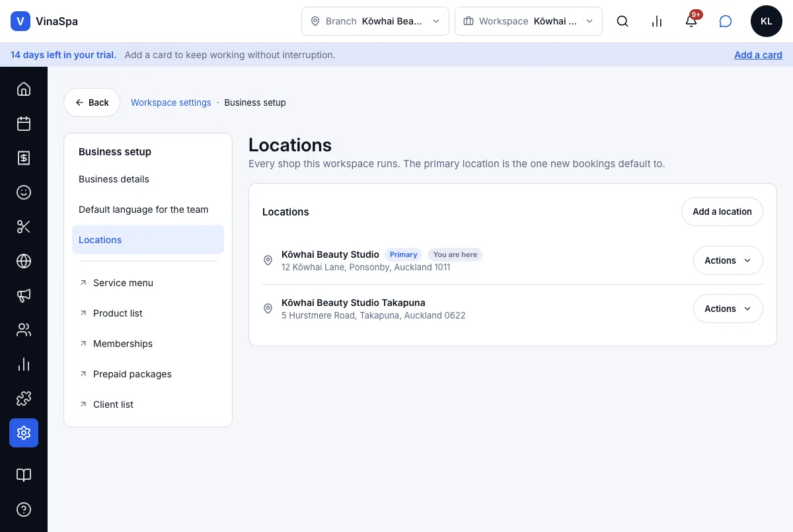
Task: Open Actions for Kōwhai Beauty Studio primary location
Action: 728,260
